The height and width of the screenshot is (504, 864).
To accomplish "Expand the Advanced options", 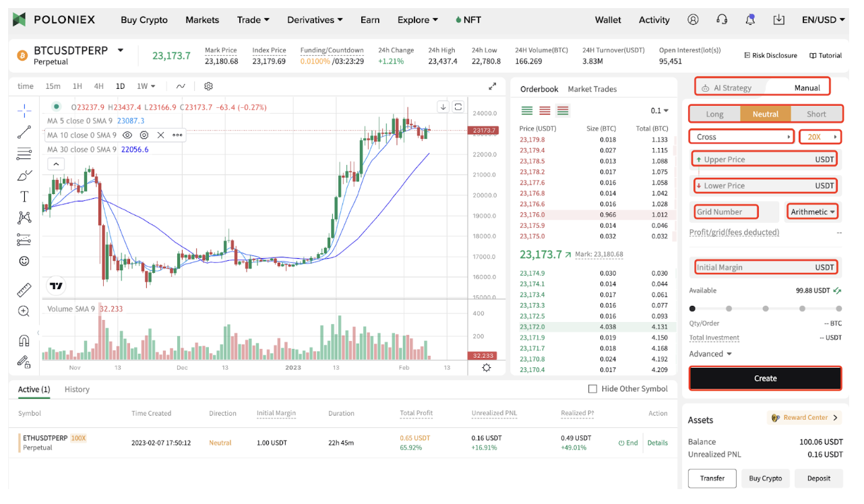I will 710,354.
